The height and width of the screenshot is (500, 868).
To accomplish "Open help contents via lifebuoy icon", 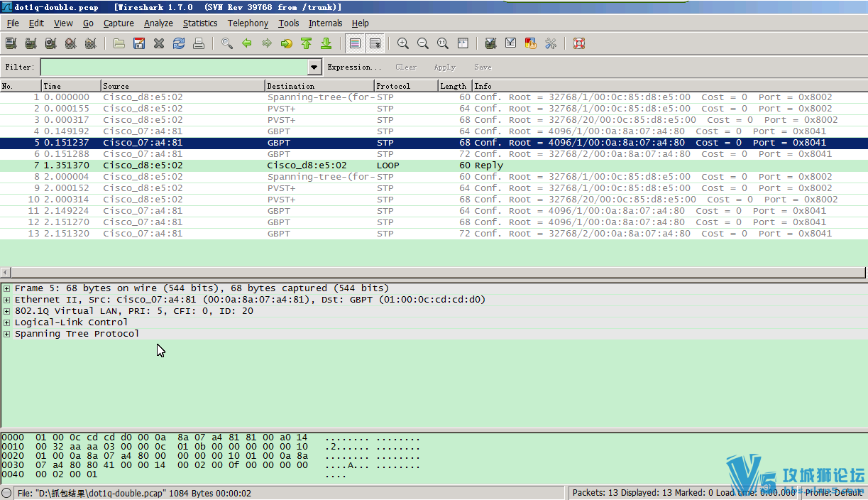I will pyautogui.click(x=579, y=43).
